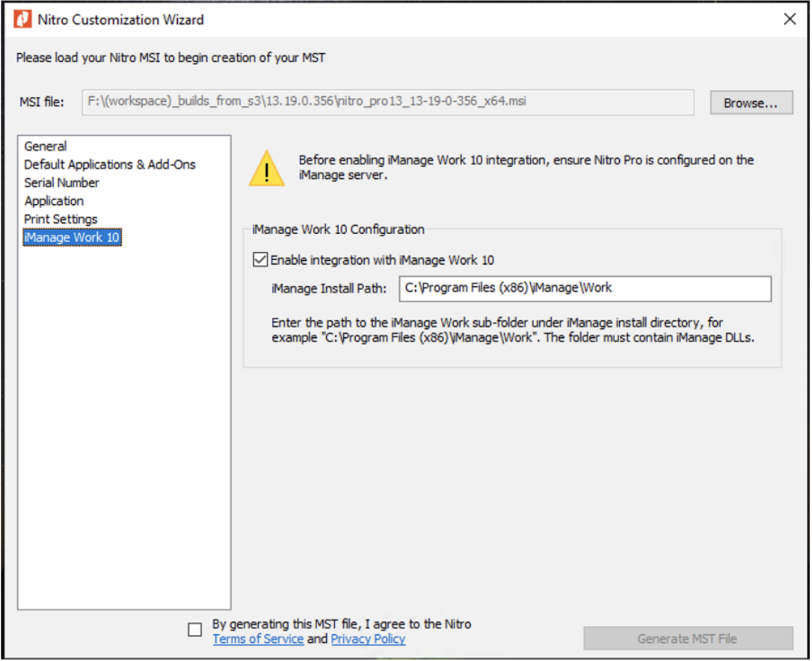The height and width of the screenshot is (661, 812).
Task: Toggle the iManage Work 10 integration checkbox
Action: (260, 259)
